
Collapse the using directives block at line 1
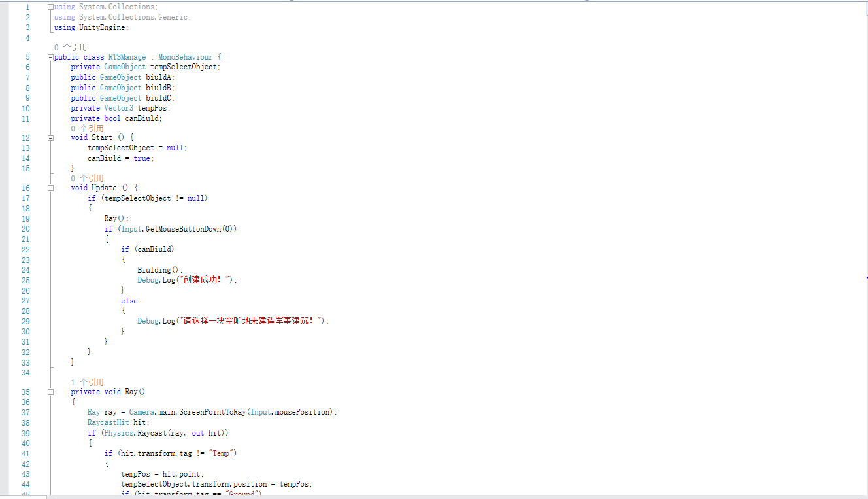50,7
